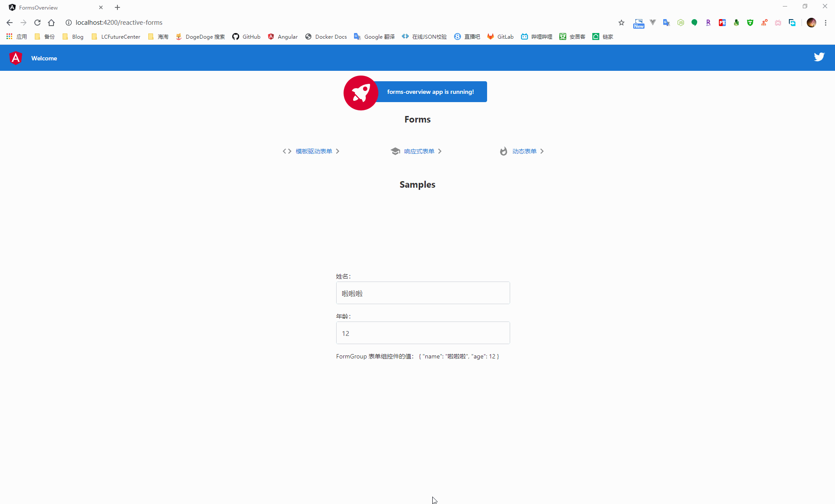
Task: Click the rocket icon next to the banner
Action: point(361,93)
